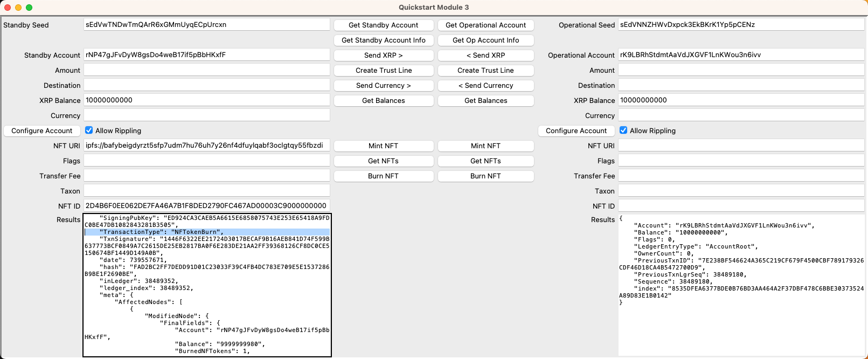Toggle operational Allow Rippling checkbox

coord(623,130)
